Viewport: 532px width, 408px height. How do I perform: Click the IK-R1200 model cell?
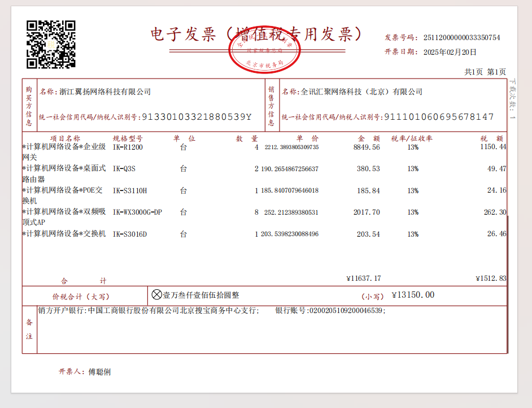pos(128,147)
